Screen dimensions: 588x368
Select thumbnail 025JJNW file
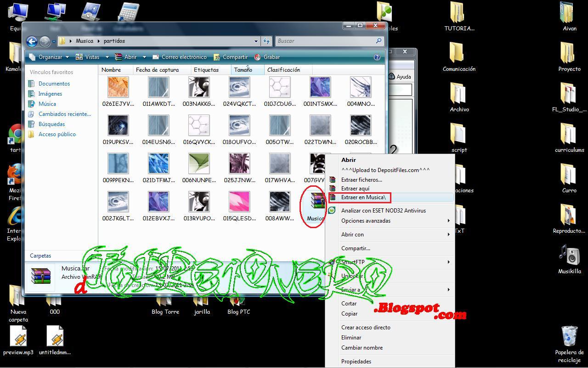(239, 167)
